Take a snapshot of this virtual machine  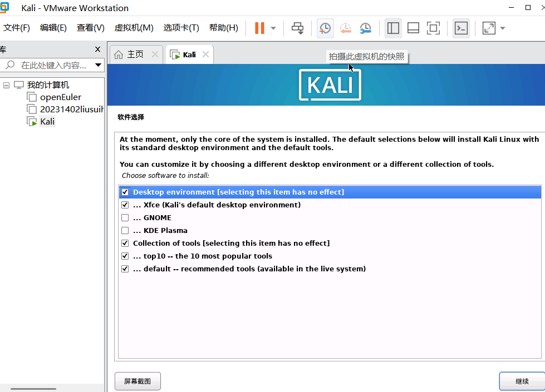click(325, 28)
